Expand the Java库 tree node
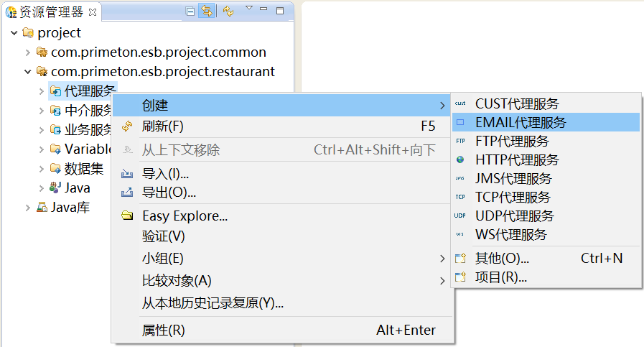Image resolution: width=644 pixels, height=347 pixels. [27, 208]
